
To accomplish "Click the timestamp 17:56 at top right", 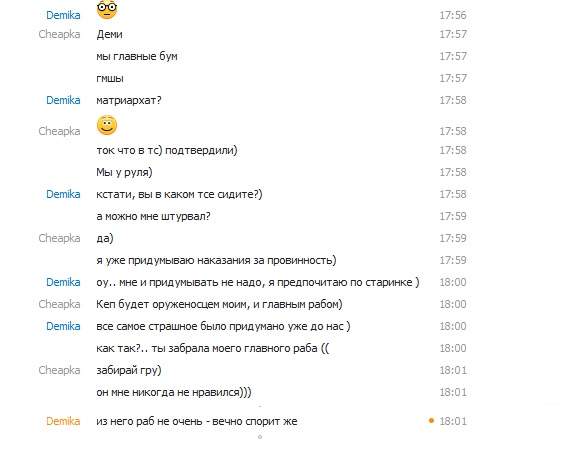I will point(453,15).
